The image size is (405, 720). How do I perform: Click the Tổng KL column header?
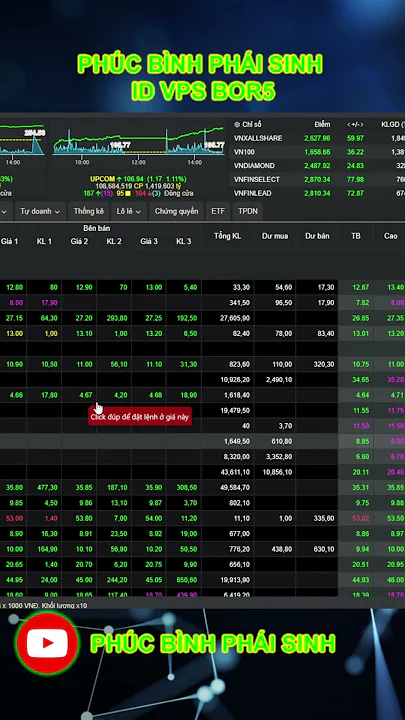pyautogui.click(x=227, y=236)
